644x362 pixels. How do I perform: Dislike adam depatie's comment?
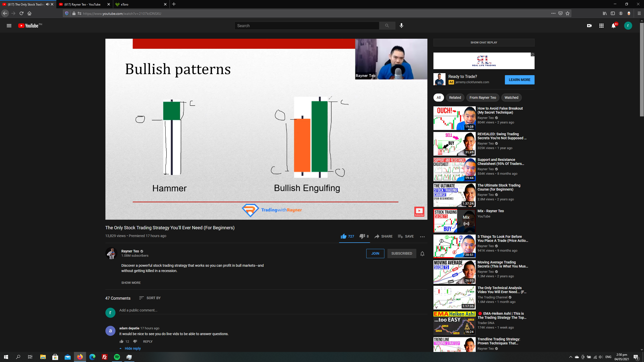click(x=135, y=341)
